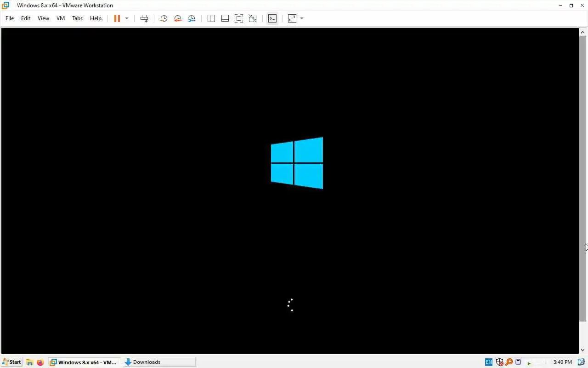Viewport: 588px width, 368px height.
Task: Open the Help menu
Action: pos(96,18)
